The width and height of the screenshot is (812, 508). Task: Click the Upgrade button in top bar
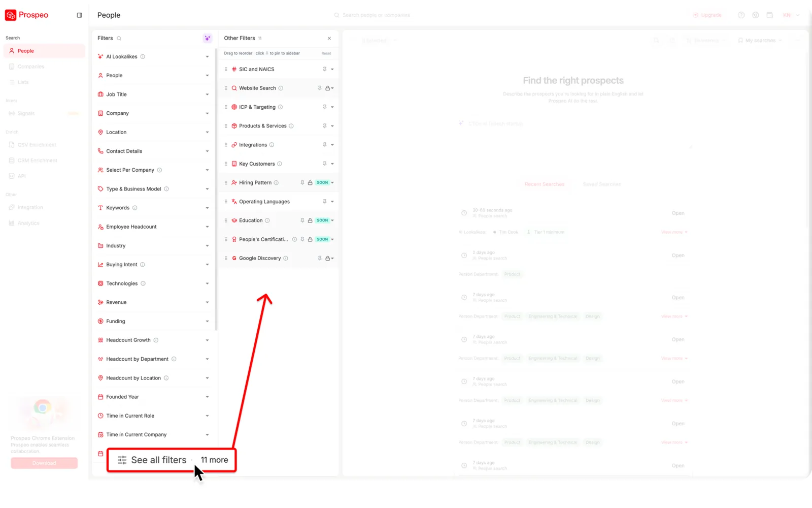(x=707, y=15)
